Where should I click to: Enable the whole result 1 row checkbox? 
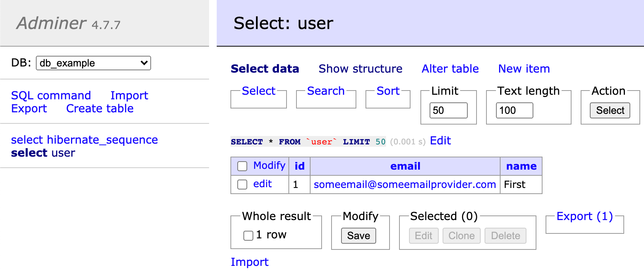click(248, 235)
